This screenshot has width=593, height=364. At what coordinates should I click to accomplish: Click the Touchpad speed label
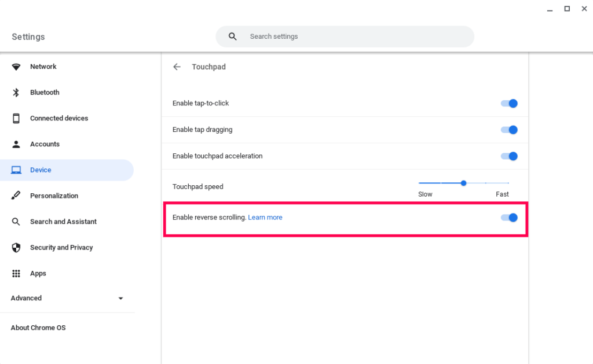(x=198, y=187)
